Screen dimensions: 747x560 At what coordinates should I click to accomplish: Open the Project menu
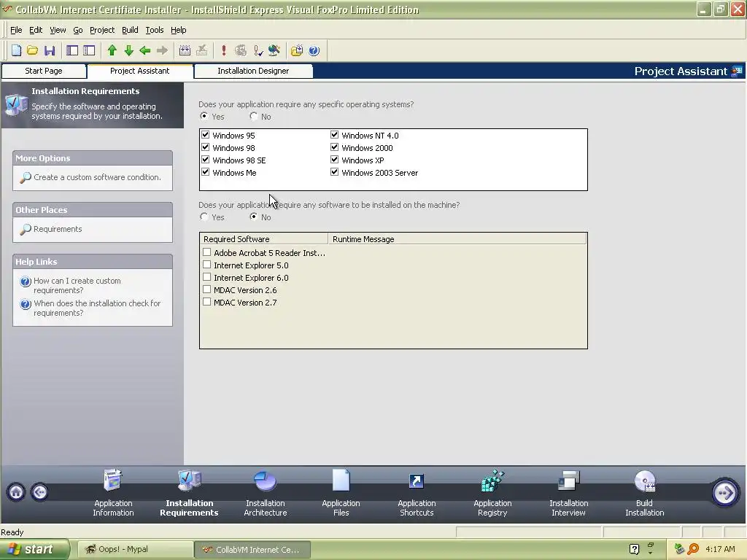click(x=102, y=30)
